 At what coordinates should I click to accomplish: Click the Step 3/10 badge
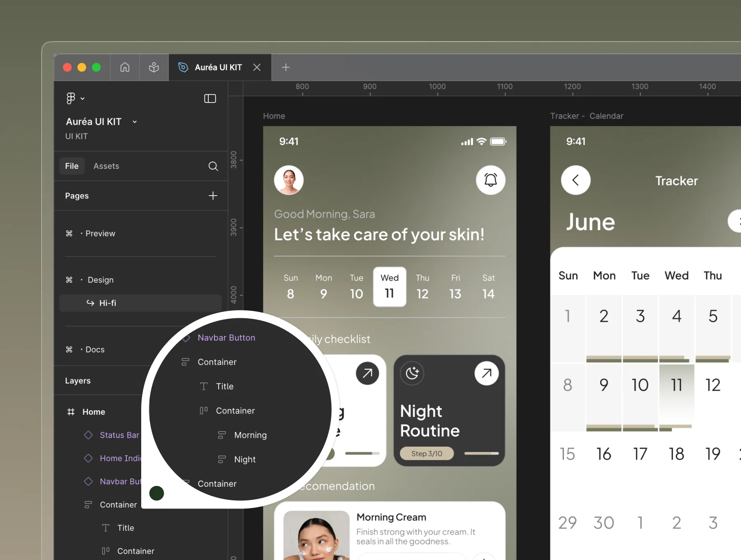tap(427, 453)
